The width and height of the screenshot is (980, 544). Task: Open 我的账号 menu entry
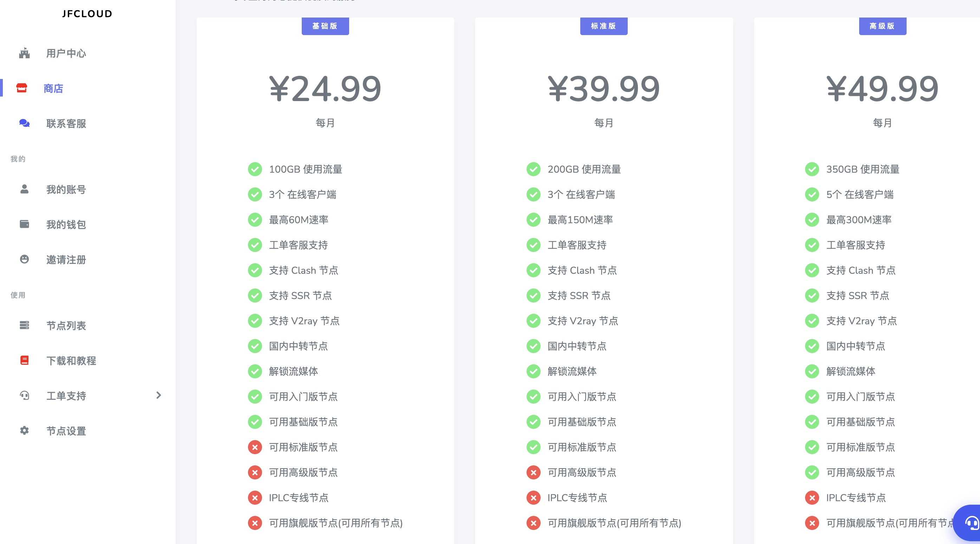coord(66,189)
